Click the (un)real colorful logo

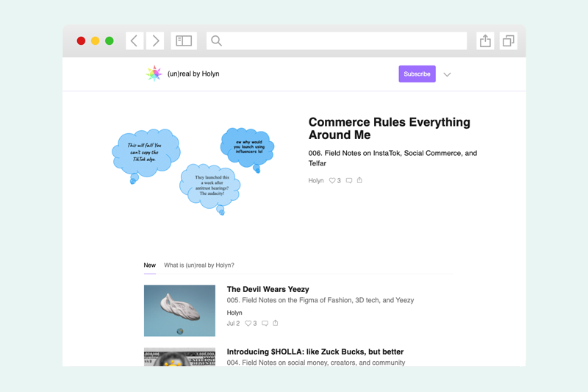pos(154,74)
